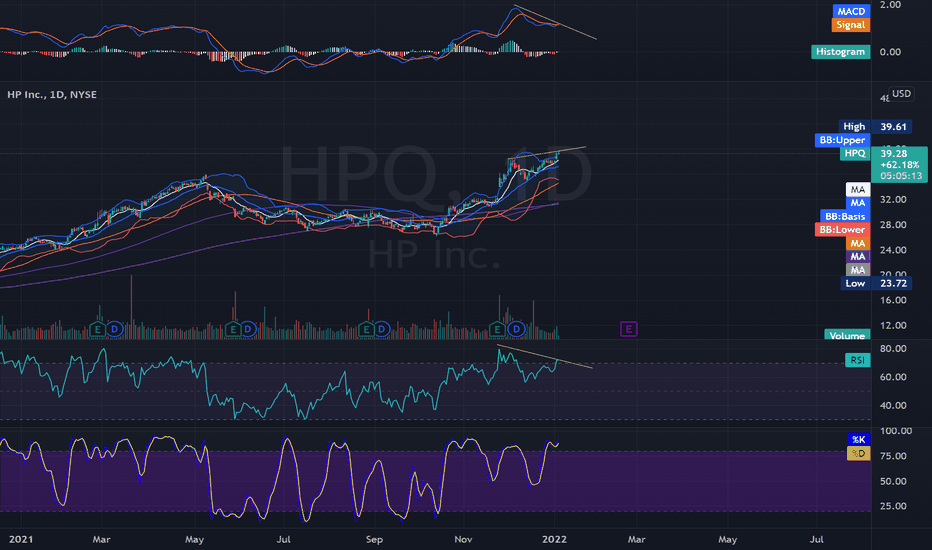Select the MACD pane descending trendline
Viewport: 932px width, 550px height.
click(555, 23)
